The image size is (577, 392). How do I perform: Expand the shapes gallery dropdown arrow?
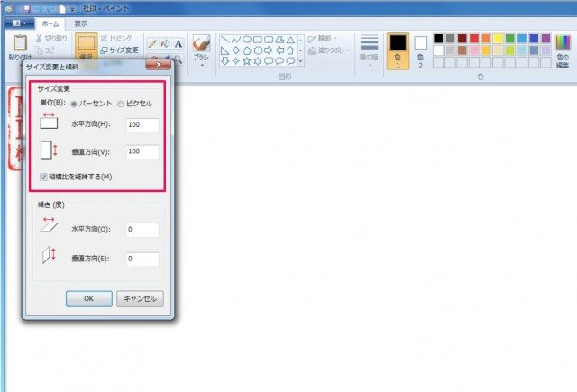point(300,62)
